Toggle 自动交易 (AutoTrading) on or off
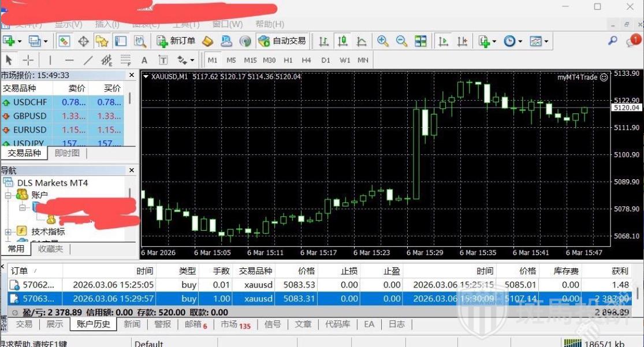Viewport: 644px width, 347px height. pyautogui.click(x=281, y=40)
